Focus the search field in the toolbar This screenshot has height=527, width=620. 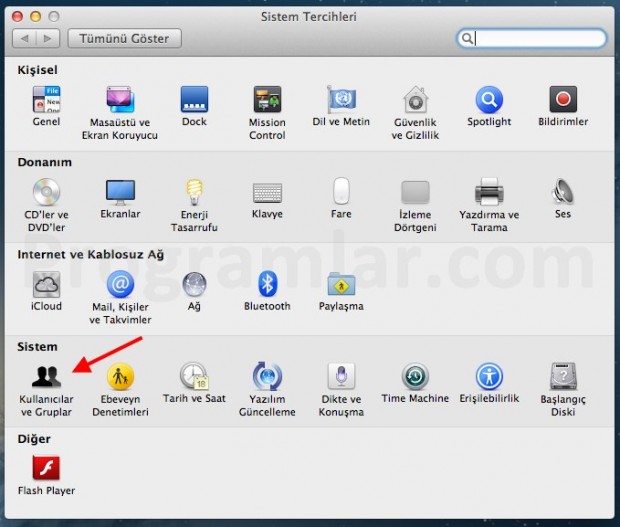coord(531,38)
